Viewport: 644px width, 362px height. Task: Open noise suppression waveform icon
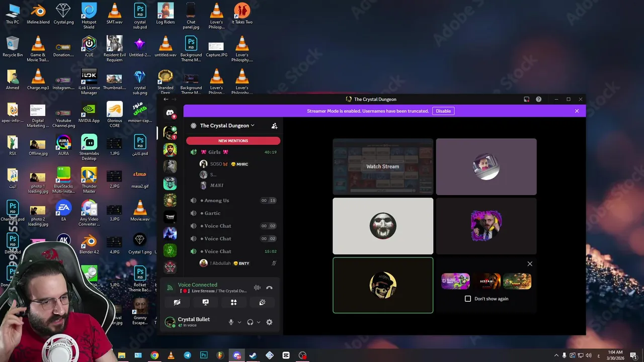[x=257, y=288]
